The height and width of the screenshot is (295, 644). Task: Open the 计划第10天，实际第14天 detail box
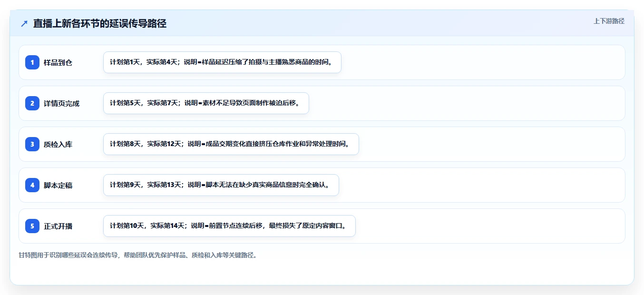[229, 226]
